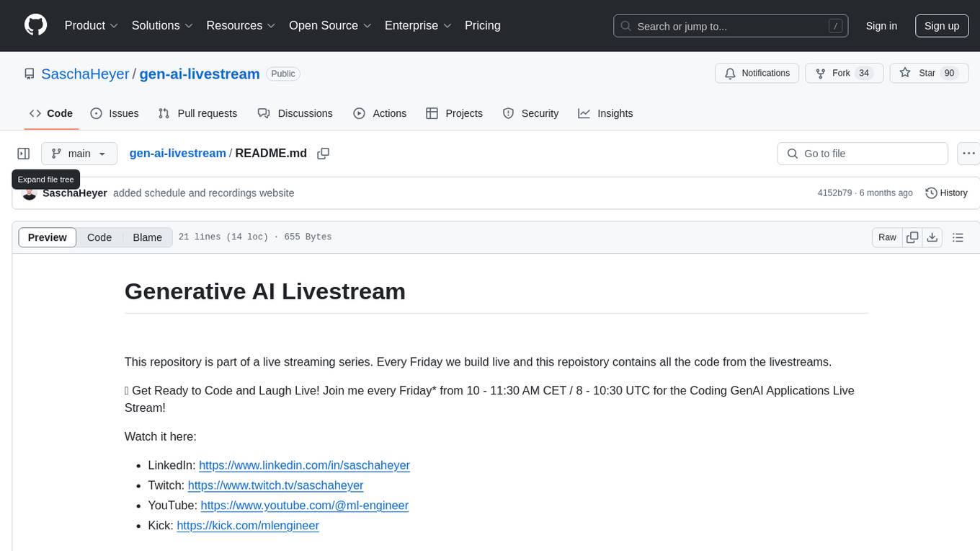Expand the file tree panel icon
This screenshot has width=980, height=551.
(x=24, y=154)
